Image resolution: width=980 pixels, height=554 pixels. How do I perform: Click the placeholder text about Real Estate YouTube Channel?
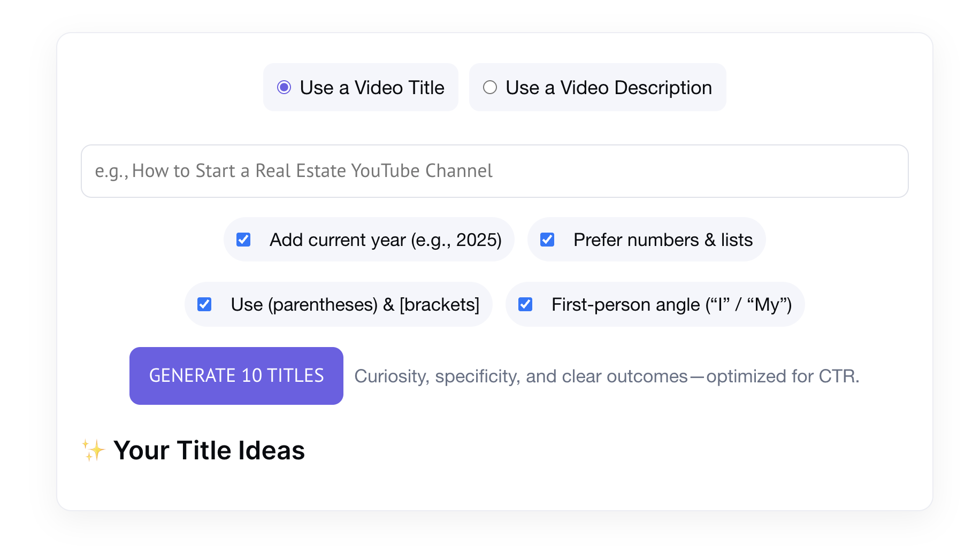tap(294, 171)
